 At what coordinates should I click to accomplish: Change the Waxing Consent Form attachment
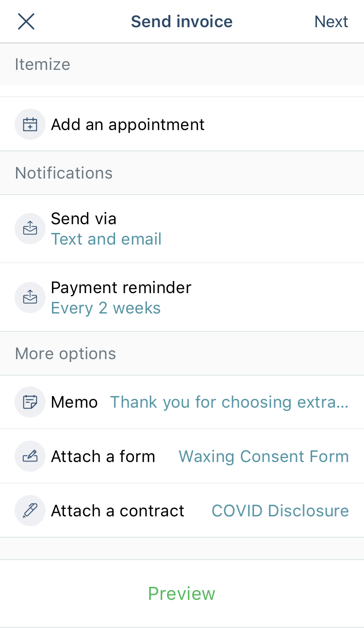point(264,456)
